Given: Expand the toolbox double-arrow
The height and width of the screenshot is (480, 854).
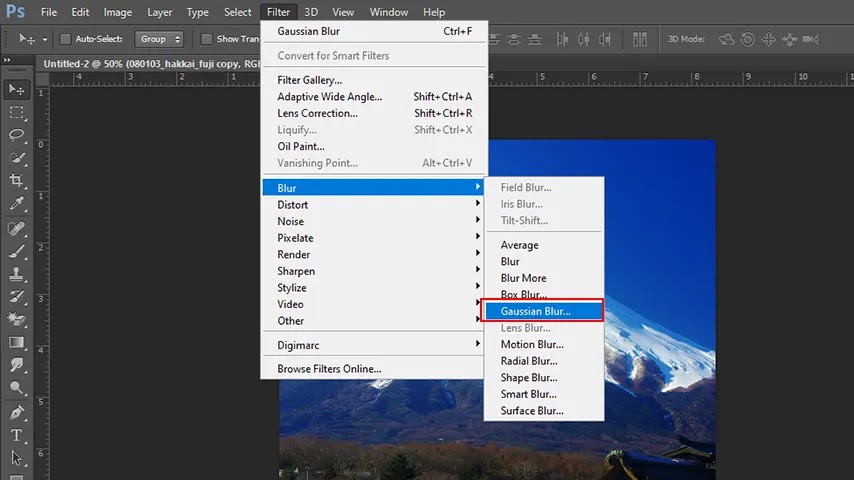Looking at the screenshot, I should 7,59.
